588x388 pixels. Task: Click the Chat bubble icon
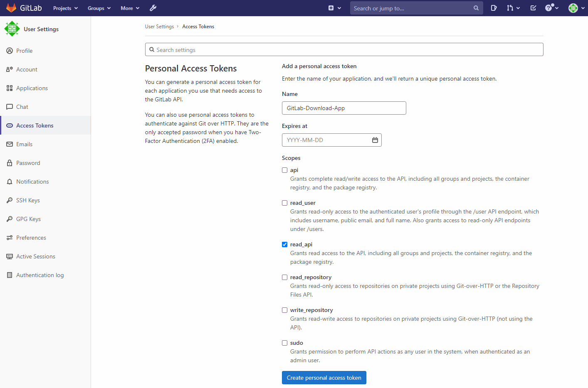coord(10,107)
